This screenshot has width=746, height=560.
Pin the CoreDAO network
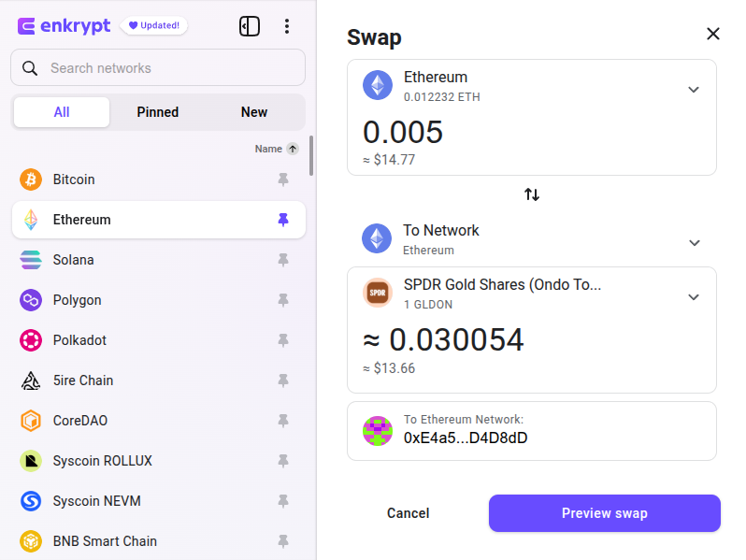[x=283, y=421]
